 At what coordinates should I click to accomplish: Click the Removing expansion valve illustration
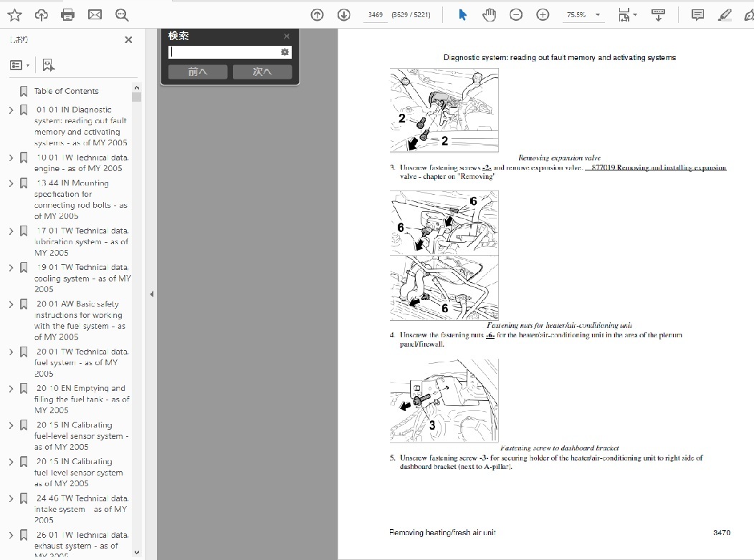[x=444, y=110]
